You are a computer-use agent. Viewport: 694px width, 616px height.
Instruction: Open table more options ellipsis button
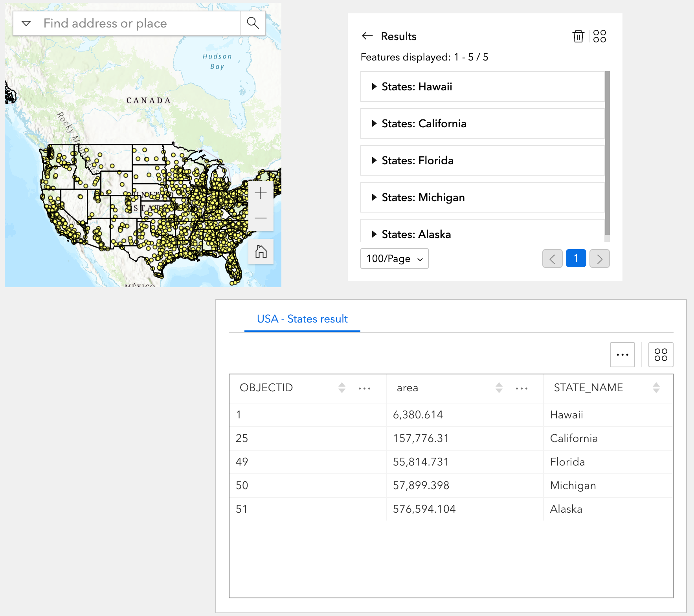point(622,355)
